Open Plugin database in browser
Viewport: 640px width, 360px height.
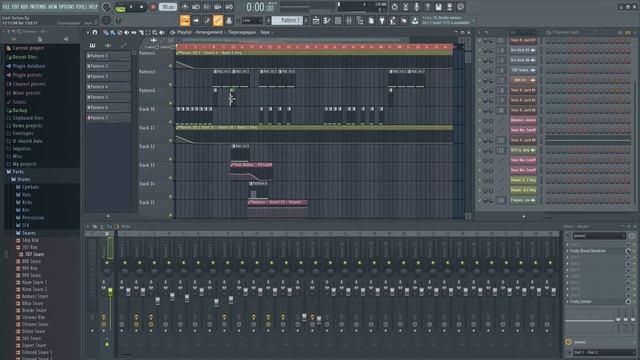tap(29, 66)
